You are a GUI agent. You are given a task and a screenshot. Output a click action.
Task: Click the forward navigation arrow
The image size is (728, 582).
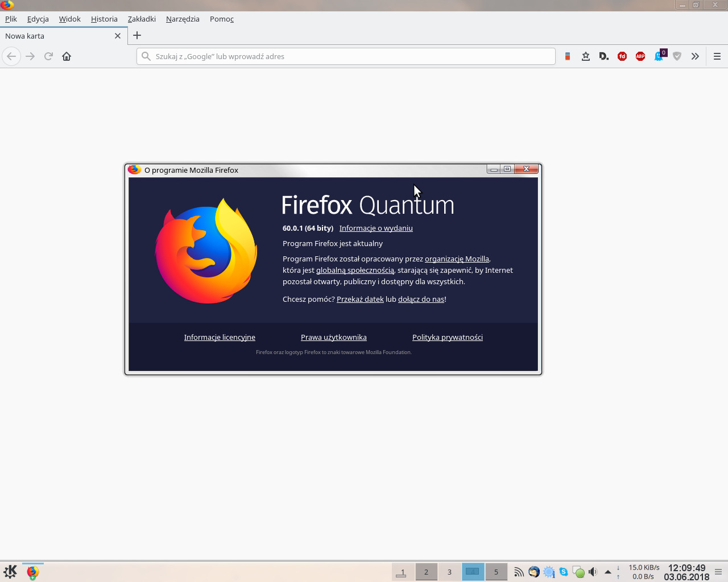(30, 56)
